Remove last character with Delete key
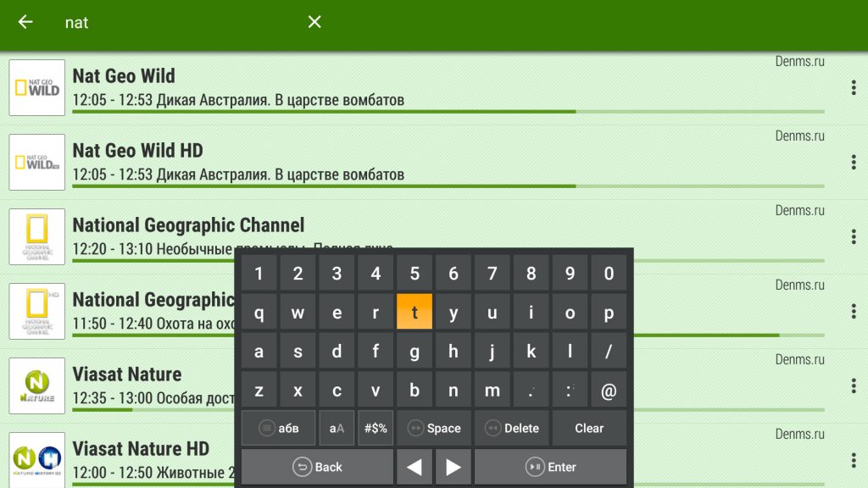Image resolution: width=868 pixels, height=488 pixels. (x=511, y=428)
